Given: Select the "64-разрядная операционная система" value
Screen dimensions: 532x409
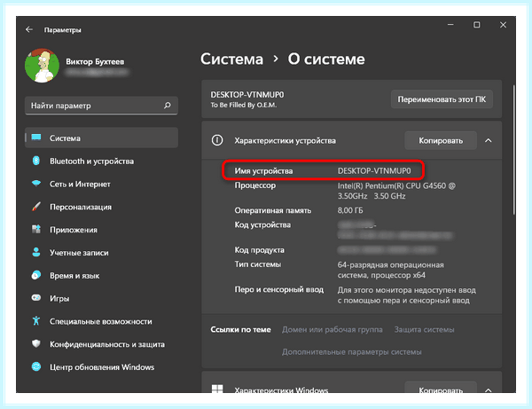Looking at the screenshot, I should (x=390, y=270).
